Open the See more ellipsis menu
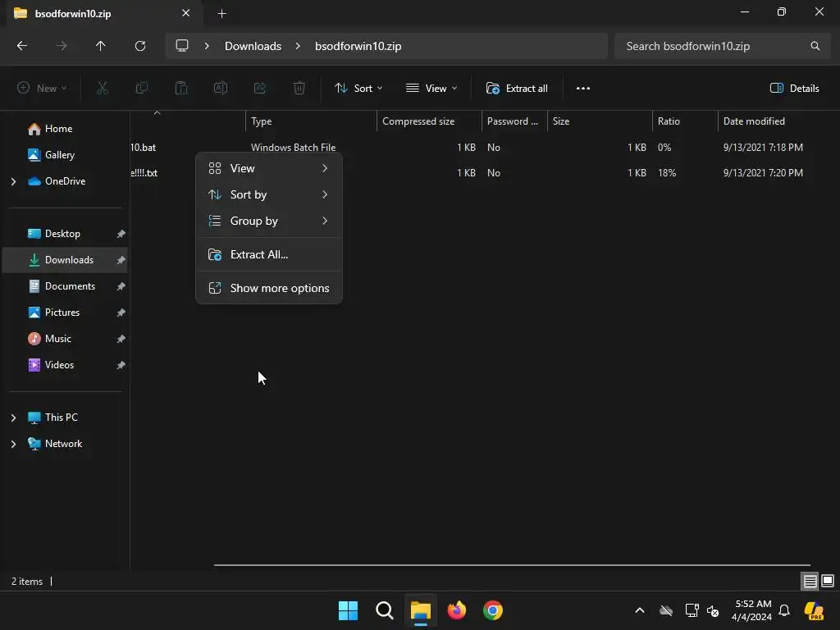Viewport: 840px width, 630px height. (x=583, y=89)
